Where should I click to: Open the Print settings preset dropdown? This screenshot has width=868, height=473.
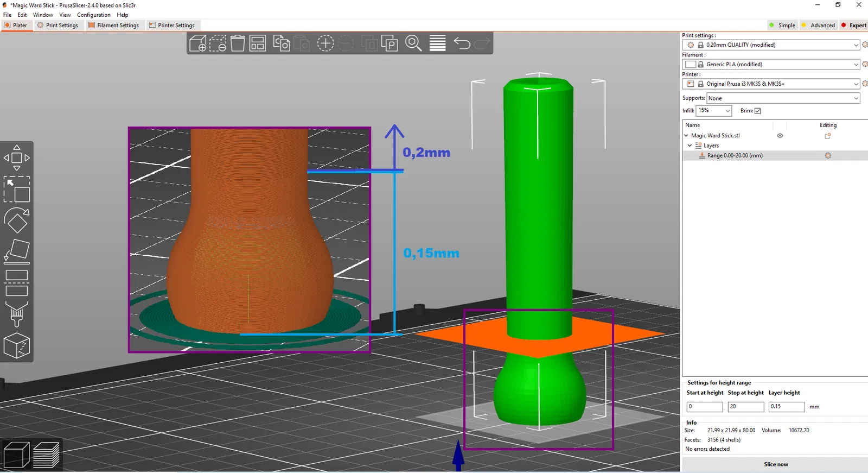click(x=771, y=45)
